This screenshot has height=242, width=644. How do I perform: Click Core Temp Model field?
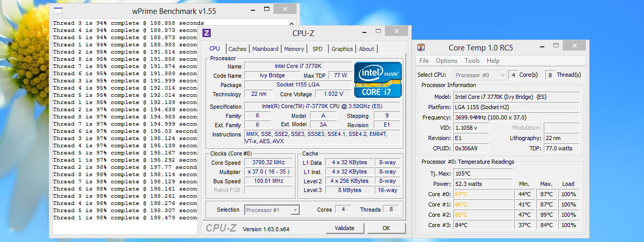[516, 97]
